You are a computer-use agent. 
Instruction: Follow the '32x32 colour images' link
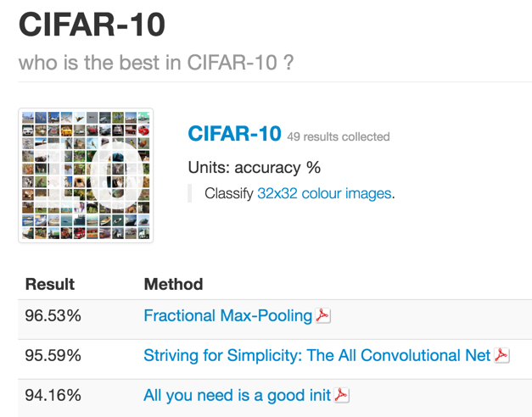tap(324, 193)
